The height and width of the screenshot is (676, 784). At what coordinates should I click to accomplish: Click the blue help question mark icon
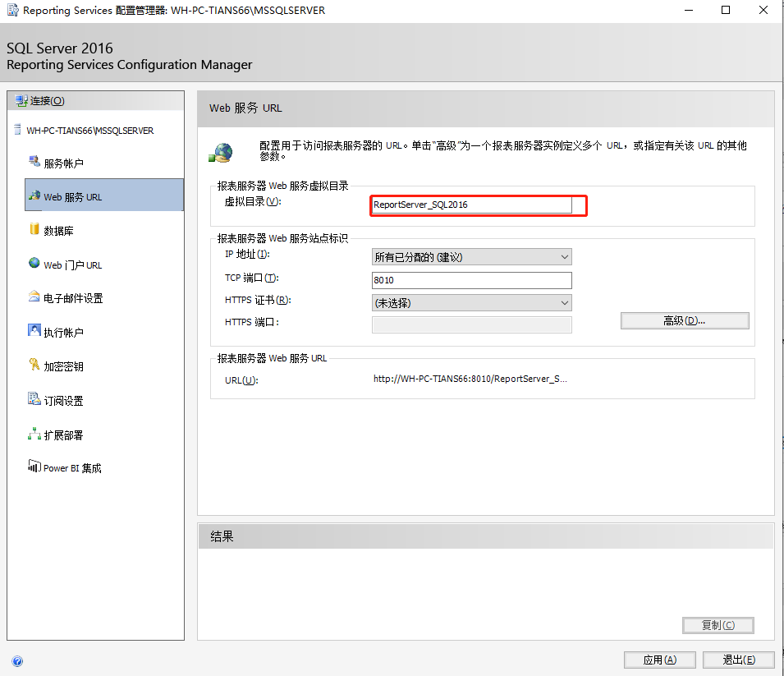(17, 661)
